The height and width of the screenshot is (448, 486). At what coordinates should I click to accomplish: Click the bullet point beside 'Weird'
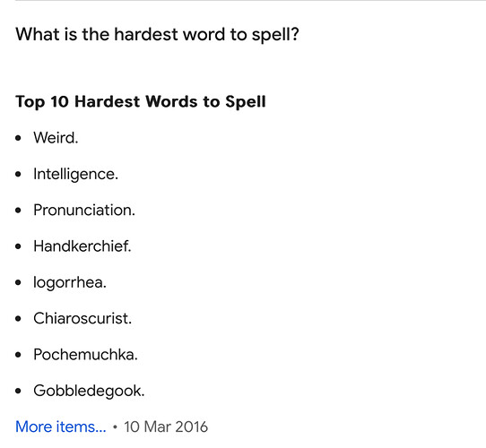[18, 138]
